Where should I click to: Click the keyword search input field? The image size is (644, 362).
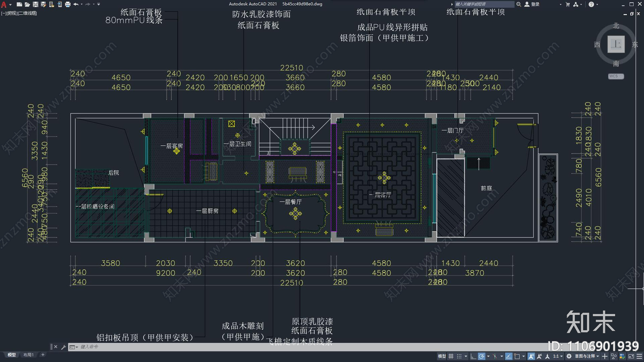484,4
